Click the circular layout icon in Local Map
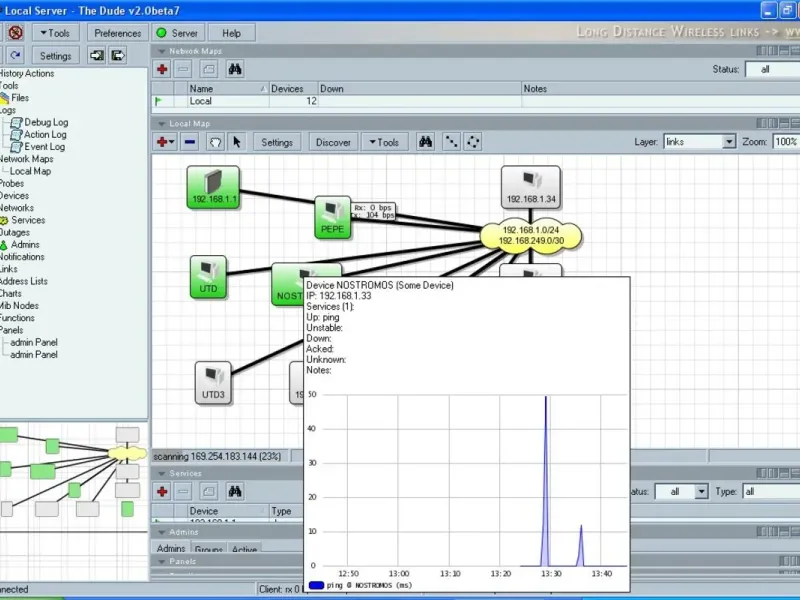Screen dimensions: 800x600 [473, 142]
